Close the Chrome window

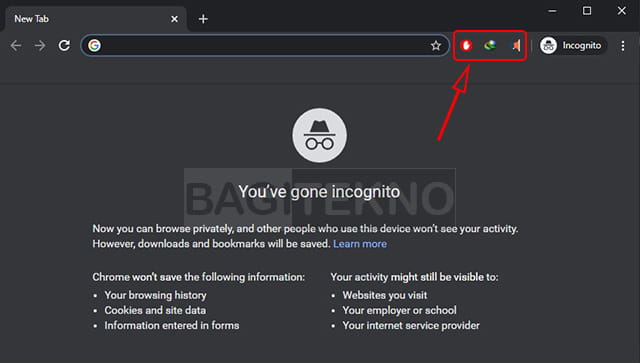(622, 11)
